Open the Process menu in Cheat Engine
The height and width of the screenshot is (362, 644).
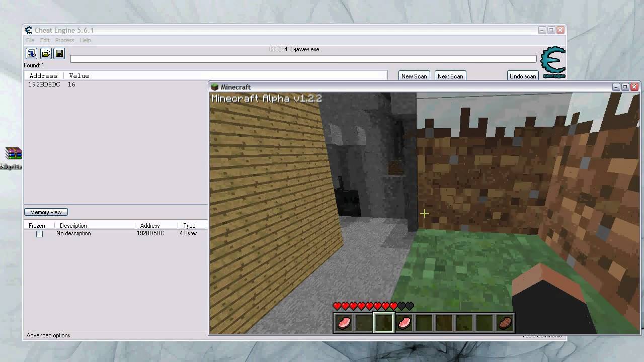(x=64, y=40)
